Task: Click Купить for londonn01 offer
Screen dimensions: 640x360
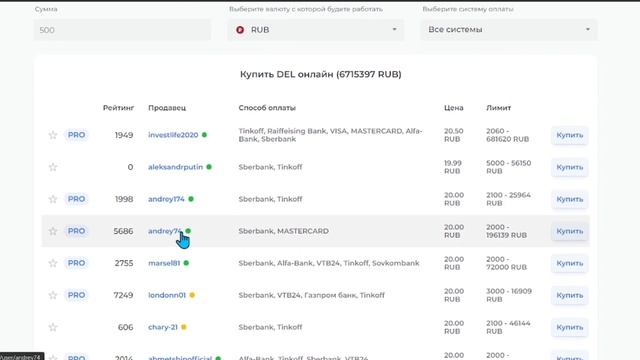Action: pyautogui.click(x=570, y=296)
